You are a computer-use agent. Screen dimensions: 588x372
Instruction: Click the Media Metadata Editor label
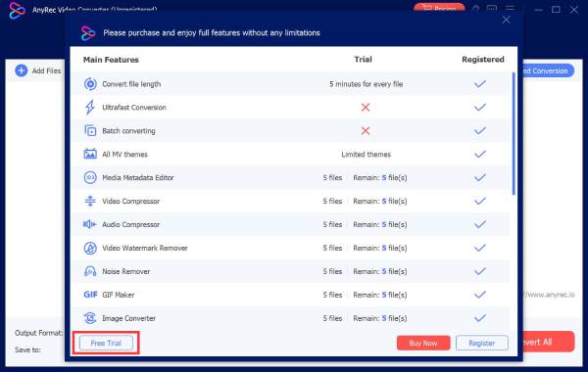coord(138,177)
